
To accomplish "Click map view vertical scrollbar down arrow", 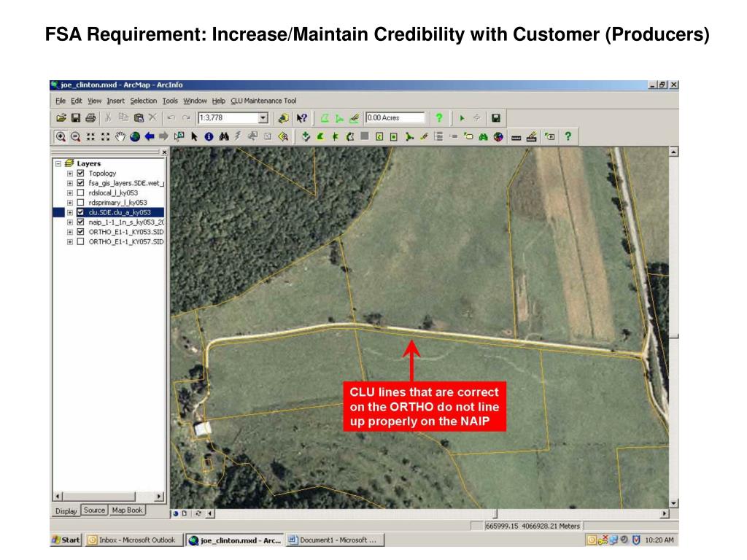I will [673, 503].
